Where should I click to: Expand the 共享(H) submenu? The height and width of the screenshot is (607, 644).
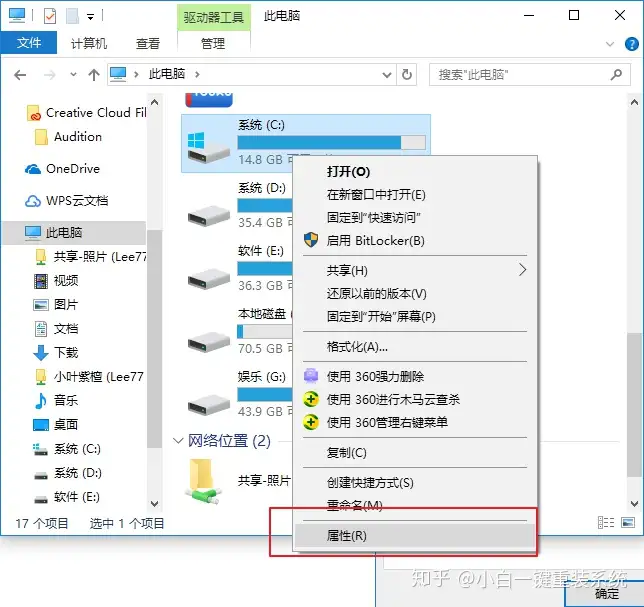coord(415,271)
